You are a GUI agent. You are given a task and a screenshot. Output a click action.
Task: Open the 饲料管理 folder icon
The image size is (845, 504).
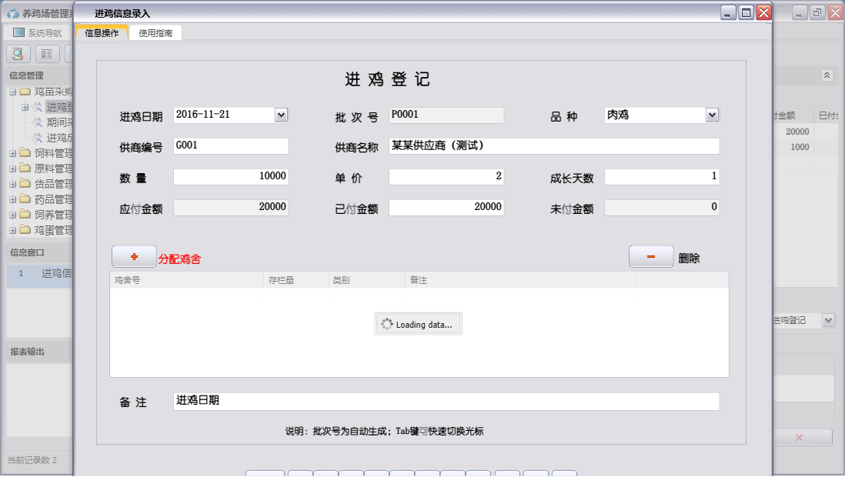pos(24,152)
